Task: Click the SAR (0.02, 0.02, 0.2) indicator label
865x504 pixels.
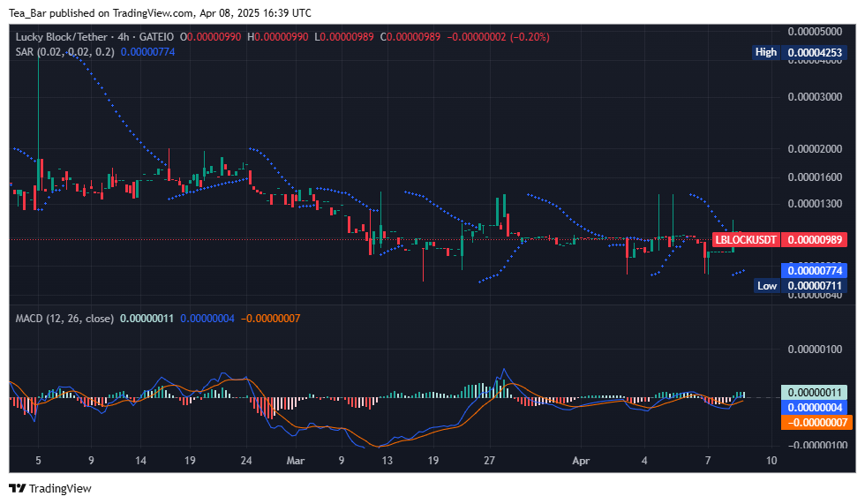Action: point(65,52)
